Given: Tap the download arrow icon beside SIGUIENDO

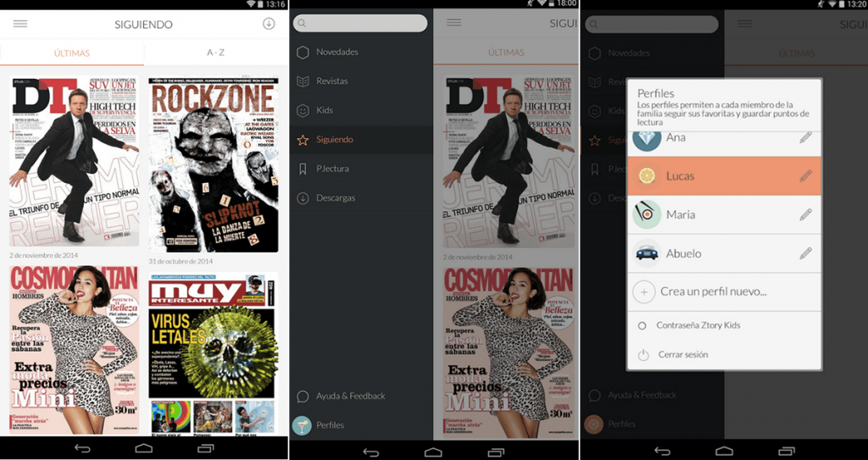Looking at the screenshot, I should click(269, 24).
